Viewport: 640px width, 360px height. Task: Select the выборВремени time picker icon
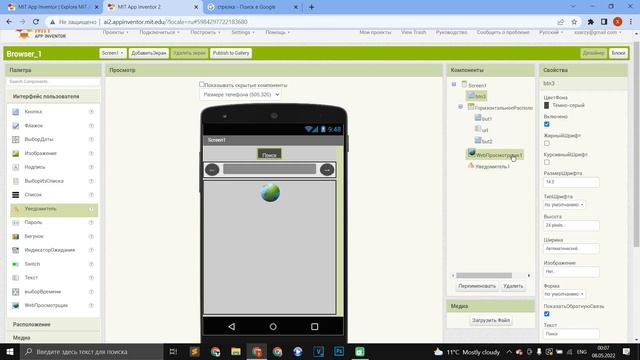tap(16, 292)
